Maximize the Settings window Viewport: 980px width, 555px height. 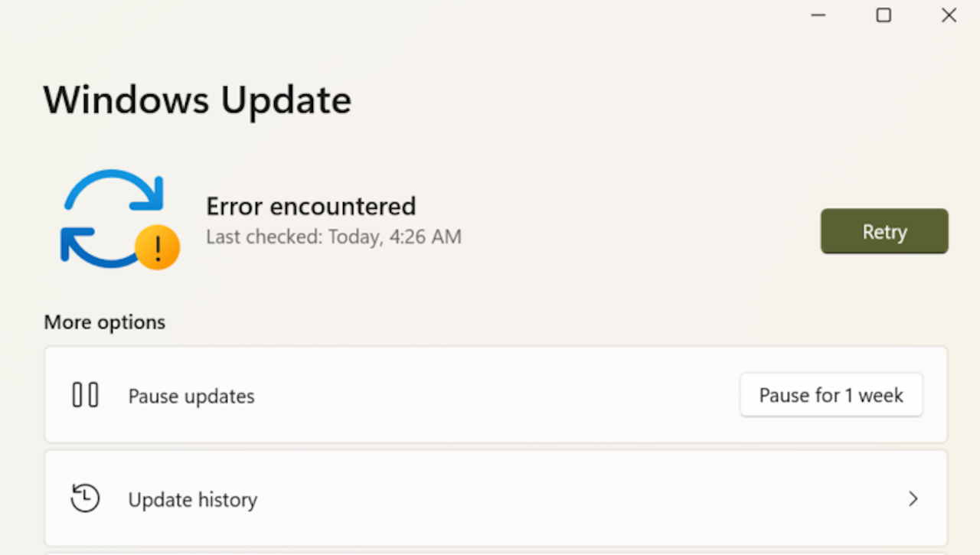point(884,15)
